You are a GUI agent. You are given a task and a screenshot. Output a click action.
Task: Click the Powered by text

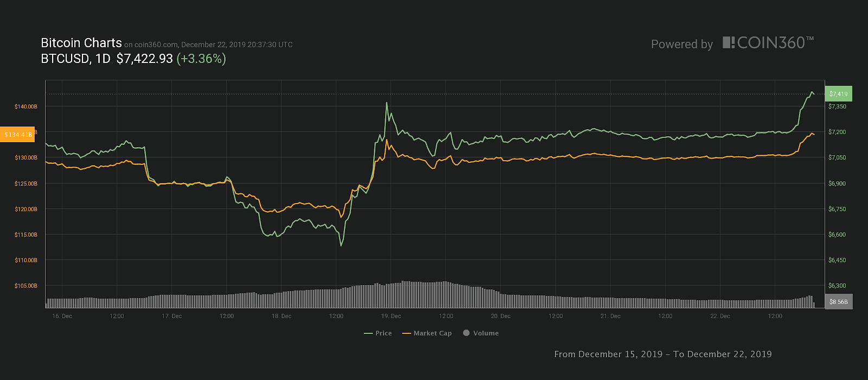coord(682,45)
